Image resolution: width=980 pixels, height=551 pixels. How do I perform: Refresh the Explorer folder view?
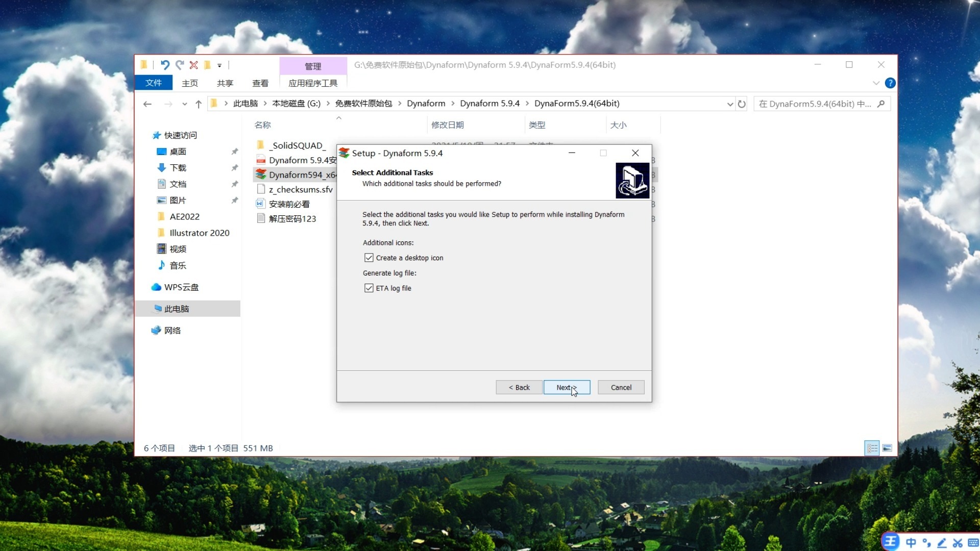click(742, 104)
